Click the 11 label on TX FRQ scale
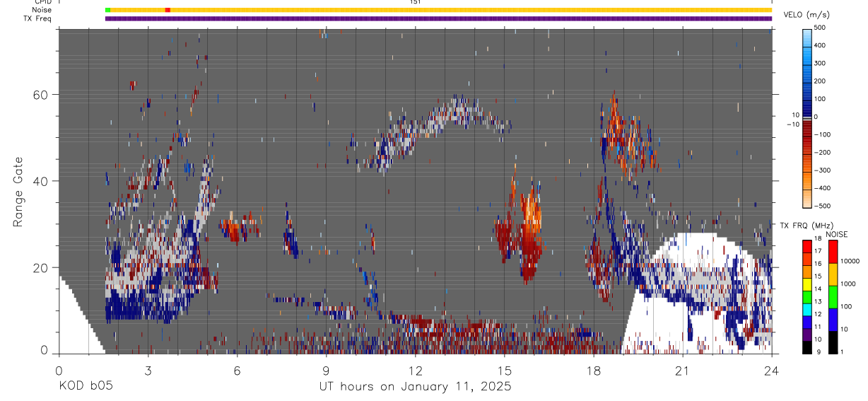The image size is (868, 401). tap(818, 327)
